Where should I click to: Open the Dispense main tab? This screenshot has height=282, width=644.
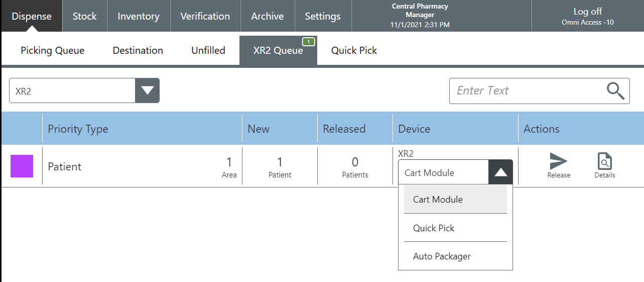coord(32,16)
